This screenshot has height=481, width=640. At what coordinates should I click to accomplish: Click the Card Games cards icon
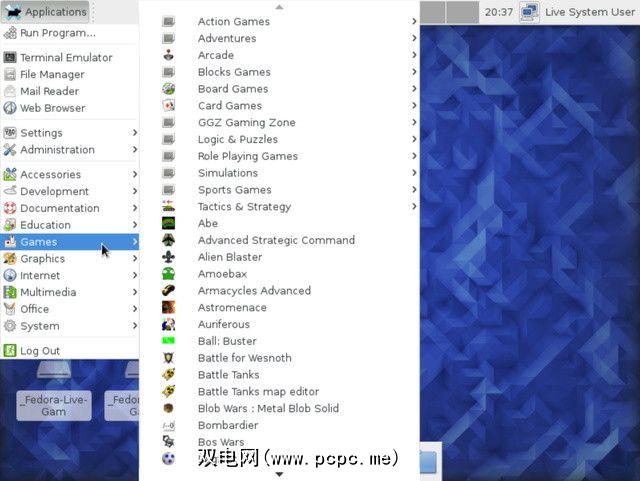click(x=169, y=106)
